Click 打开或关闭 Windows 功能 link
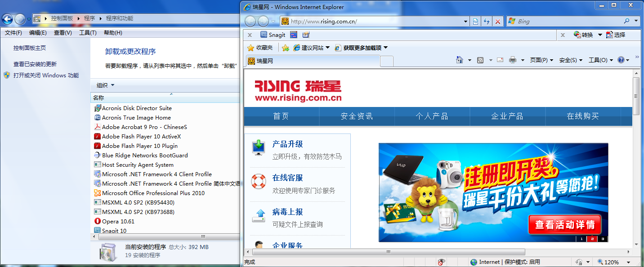 point(46,76)
